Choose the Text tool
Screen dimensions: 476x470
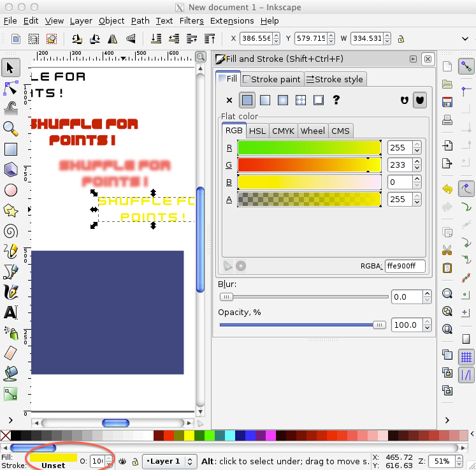(x=11, y=312)
